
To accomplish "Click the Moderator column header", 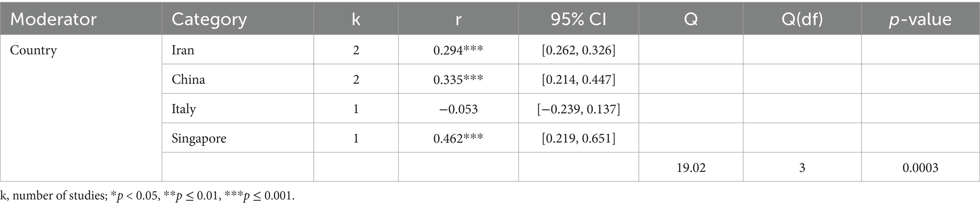I will (53, 19).
